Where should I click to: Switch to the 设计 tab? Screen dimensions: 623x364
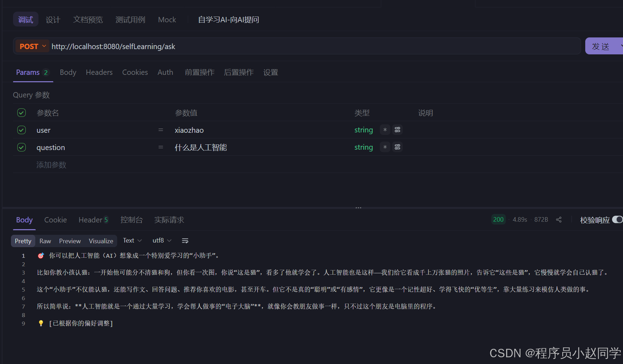(53, 19)
